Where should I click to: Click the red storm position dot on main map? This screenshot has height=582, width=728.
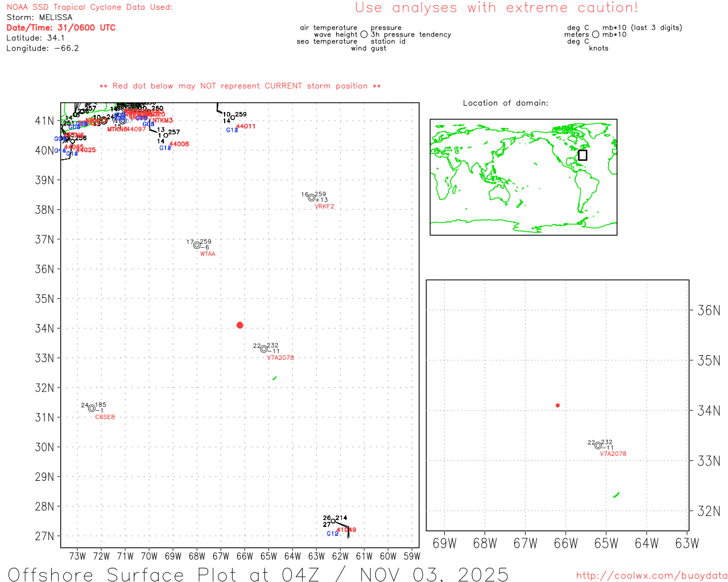click(239, 325)
